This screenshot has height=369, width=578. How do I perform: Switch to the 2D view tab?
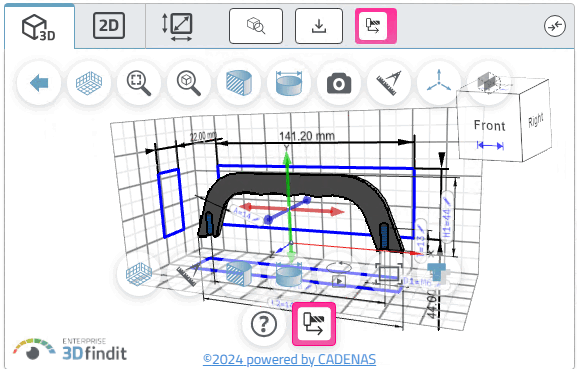click(x=109, y=26)
